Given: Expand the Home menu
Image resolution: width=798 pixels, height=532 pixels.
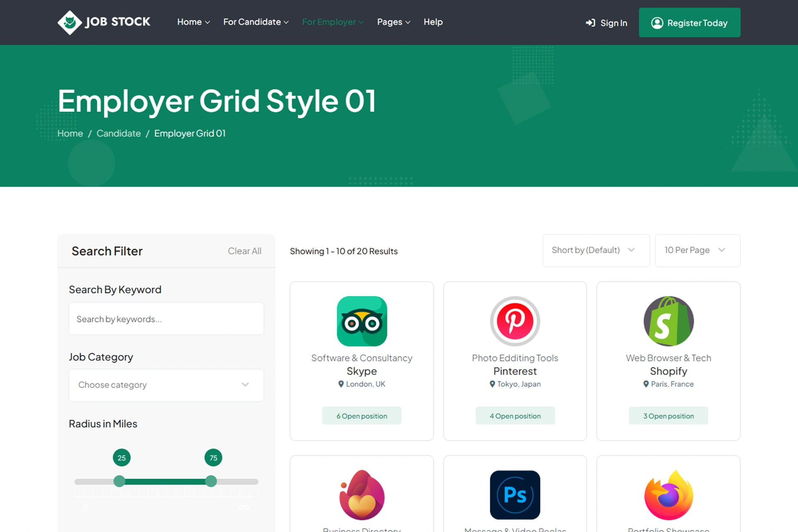Looking at the screenshot, I should (x=193, y=22).
